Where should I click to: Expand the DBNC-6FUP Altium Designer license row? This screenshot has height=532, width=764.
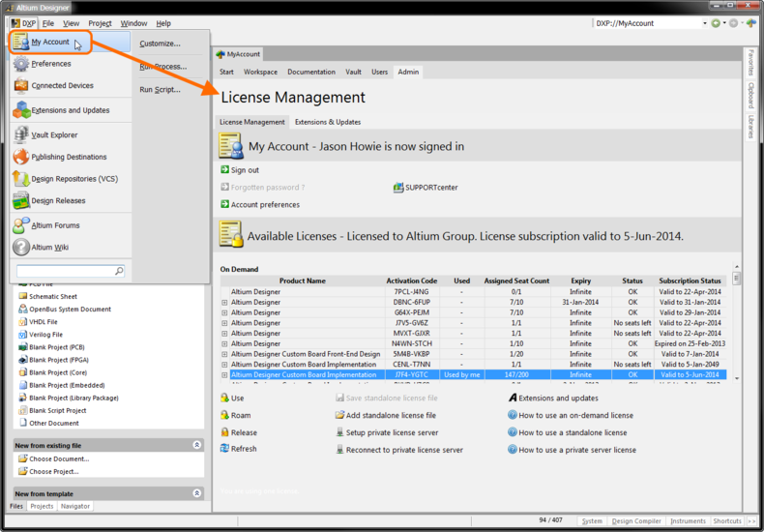[224, 302]
